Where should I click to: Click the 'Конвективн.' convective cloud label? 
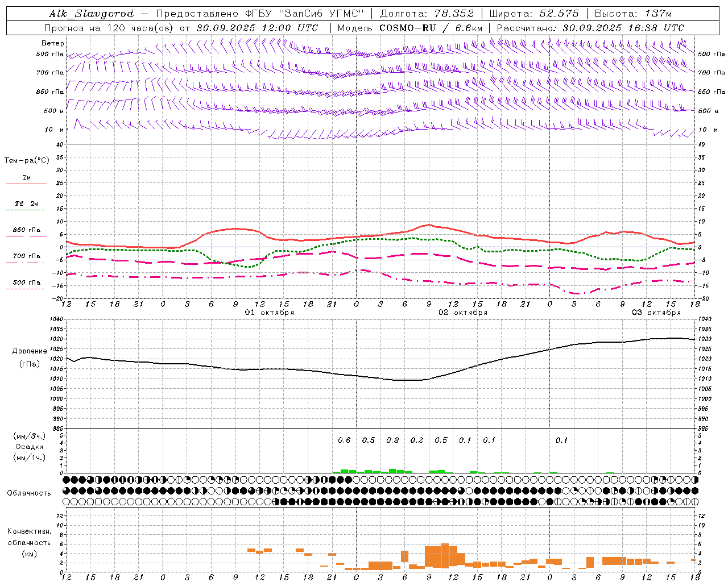tap(29, 531)
